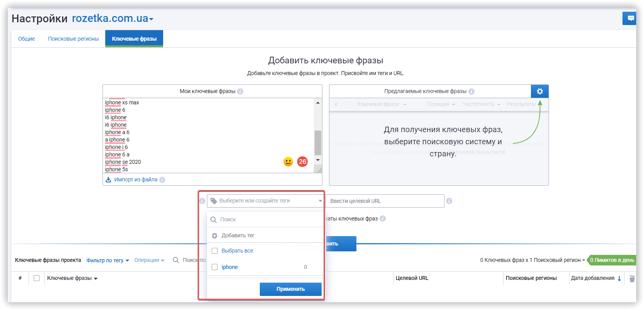Click info icon beside дубликаты ключевых фраз
Viewport: 644px width, 310px height.
click(383, 219)
